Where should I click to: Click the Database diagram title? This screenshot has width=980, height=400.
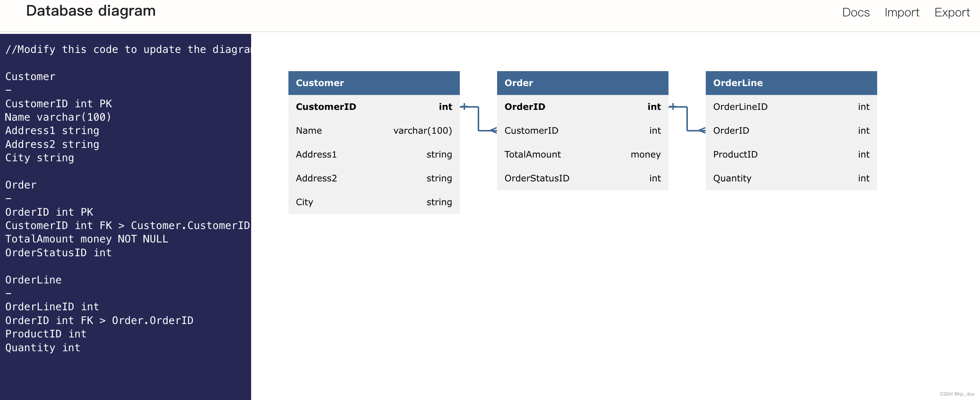point(91,11)
